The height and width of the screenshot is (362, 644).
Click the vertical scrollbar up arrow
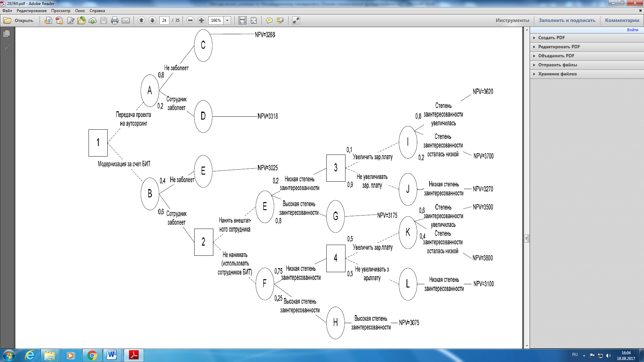pyautogui.click(x=527, y=30)
